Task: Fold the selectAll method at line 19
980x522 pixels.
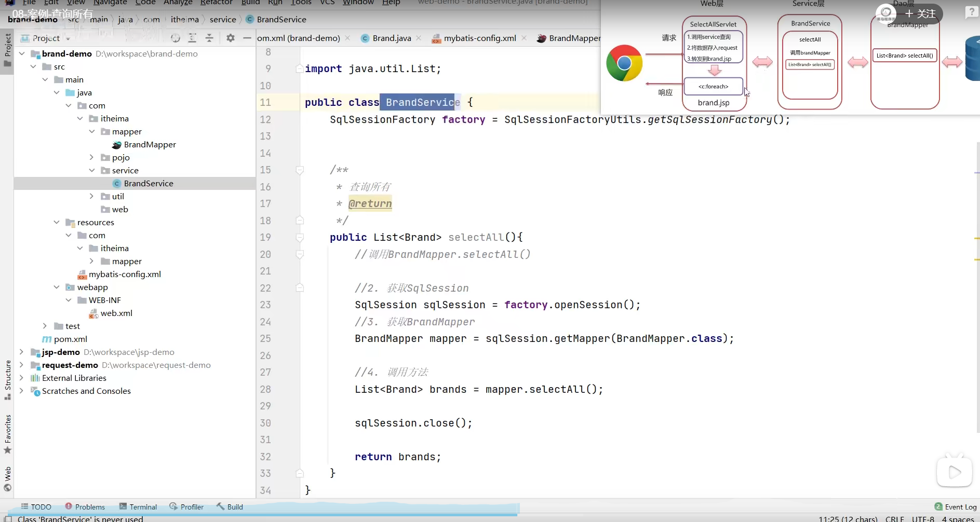Action: pos(300,237)
